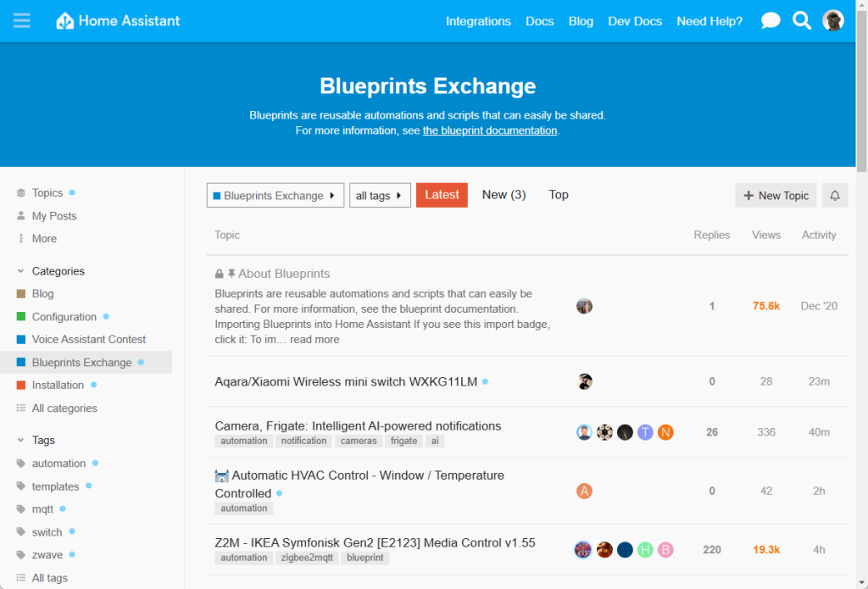Open the hamburger sidebar menu
The image size is (868, 589).
tap(22, 20)
